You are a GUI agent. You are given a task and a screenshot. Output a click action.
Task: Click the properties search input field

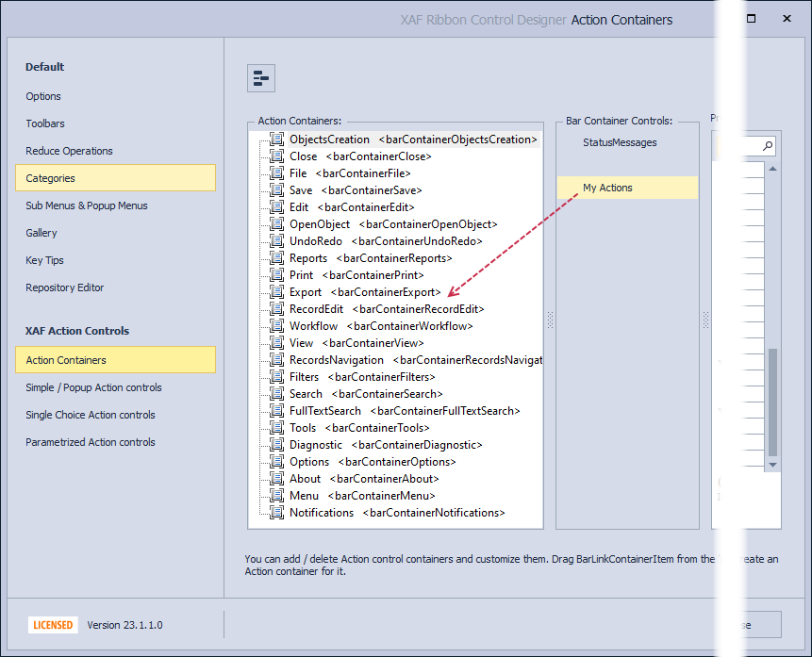[746, 146]
